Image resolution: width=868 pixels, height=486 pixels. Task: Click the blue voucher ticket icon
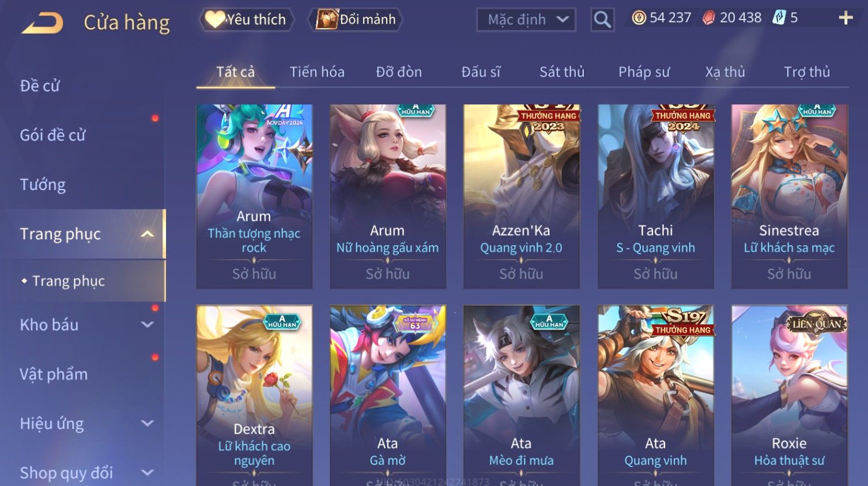[779, 18]
